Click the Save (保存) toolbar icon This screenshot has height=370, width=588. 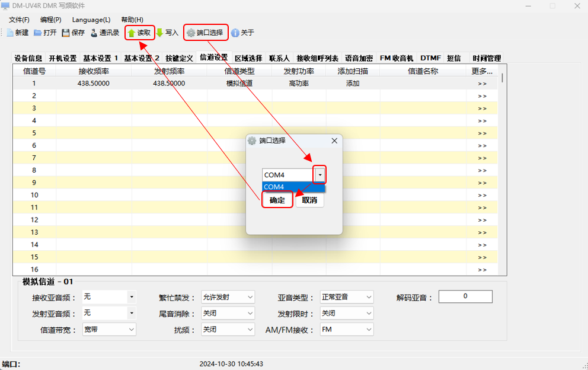pyautogui.click(x=66, y=33)
